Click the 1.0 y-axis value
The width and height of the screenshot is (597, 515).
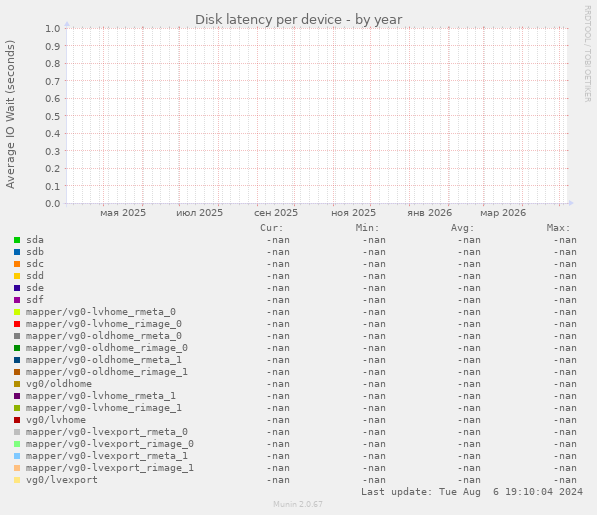[x=53, y=29]
